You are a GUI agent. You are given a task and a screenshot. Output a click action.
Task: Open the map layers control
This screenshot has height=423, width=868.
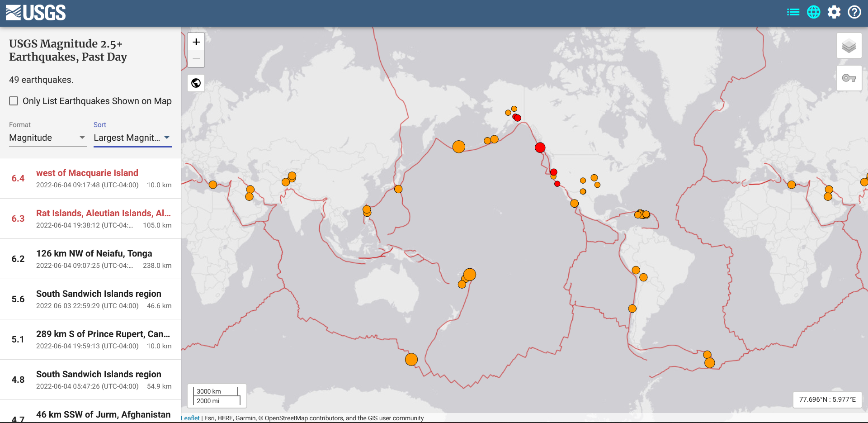click(849, 46)
